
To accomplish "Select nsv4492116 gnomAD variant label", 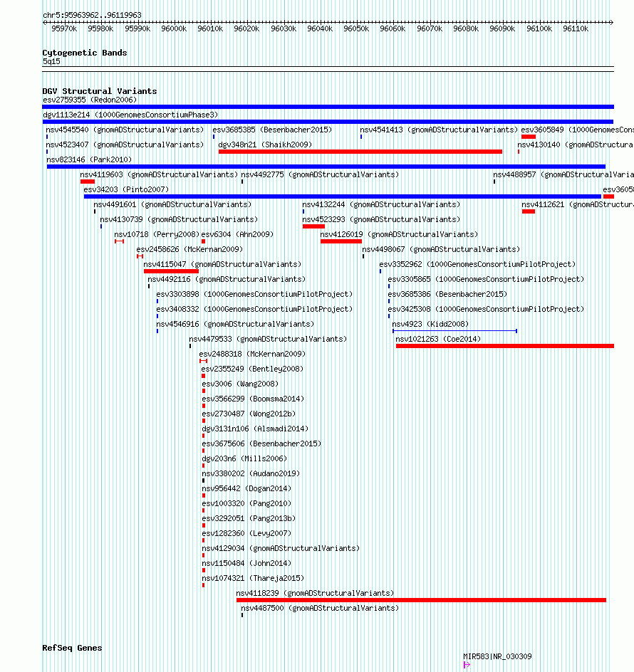I will point(227,280).
